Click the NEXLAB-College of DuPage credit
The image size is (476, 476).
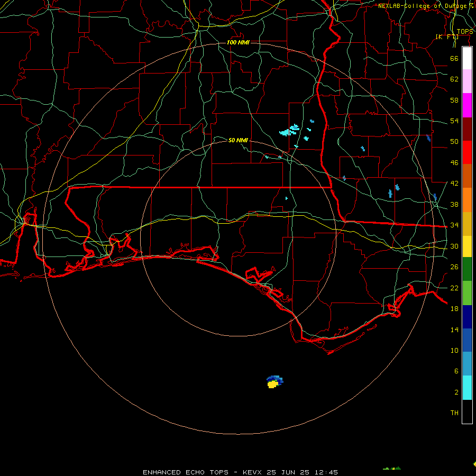[427, 6]
